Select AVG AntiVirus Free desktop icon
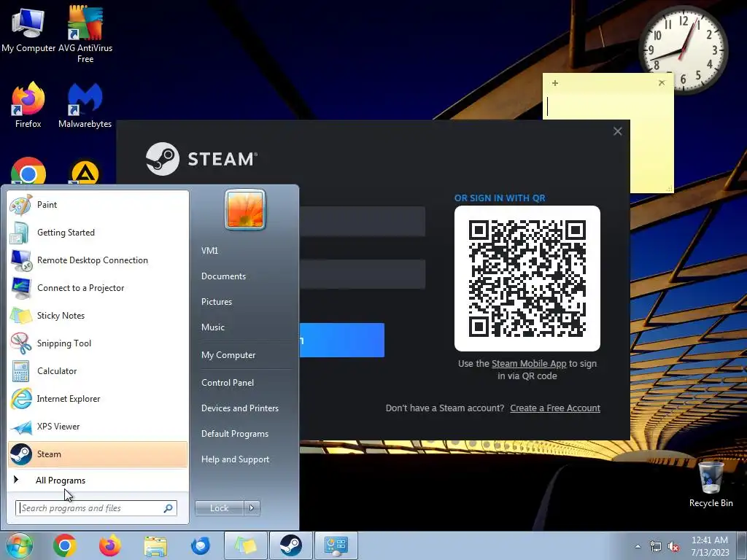Screen dimensions: 747x560 85,34
